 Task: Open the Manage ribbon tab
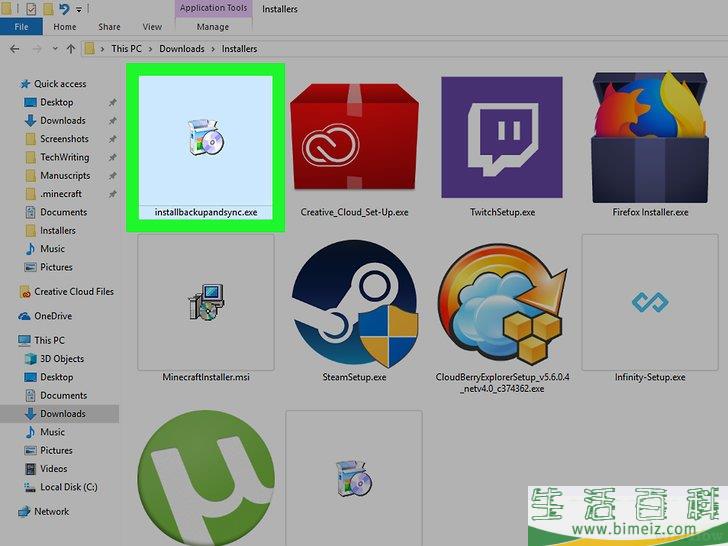213,27
